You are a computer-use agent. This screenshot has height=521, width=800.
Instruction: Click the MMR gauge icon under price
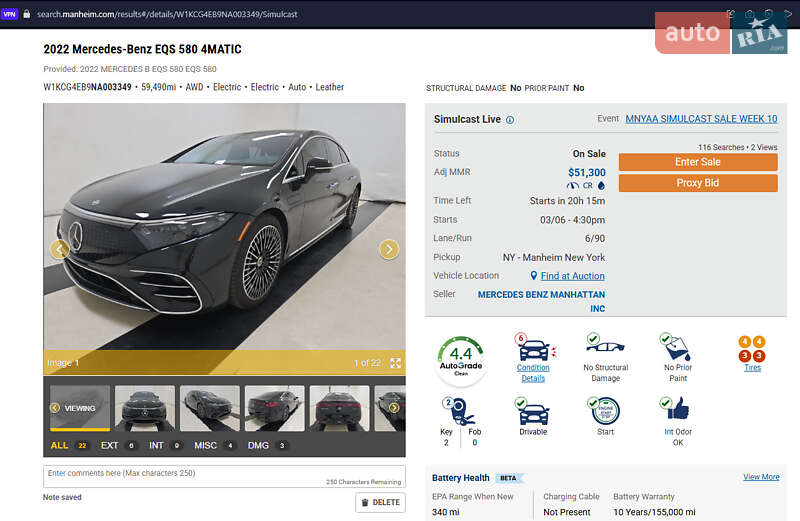(573, 186)
